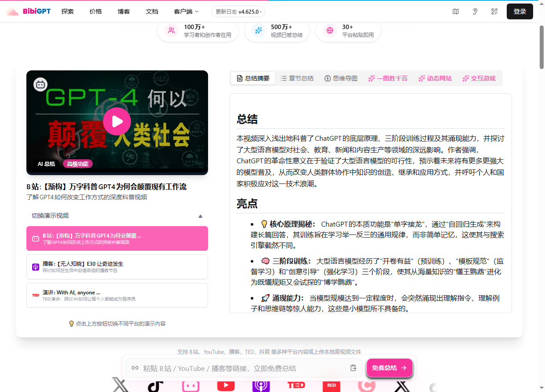Click the TED logo in 演讲 item
The height and width of the screenshot is (392, 545).
pos(36,295)
